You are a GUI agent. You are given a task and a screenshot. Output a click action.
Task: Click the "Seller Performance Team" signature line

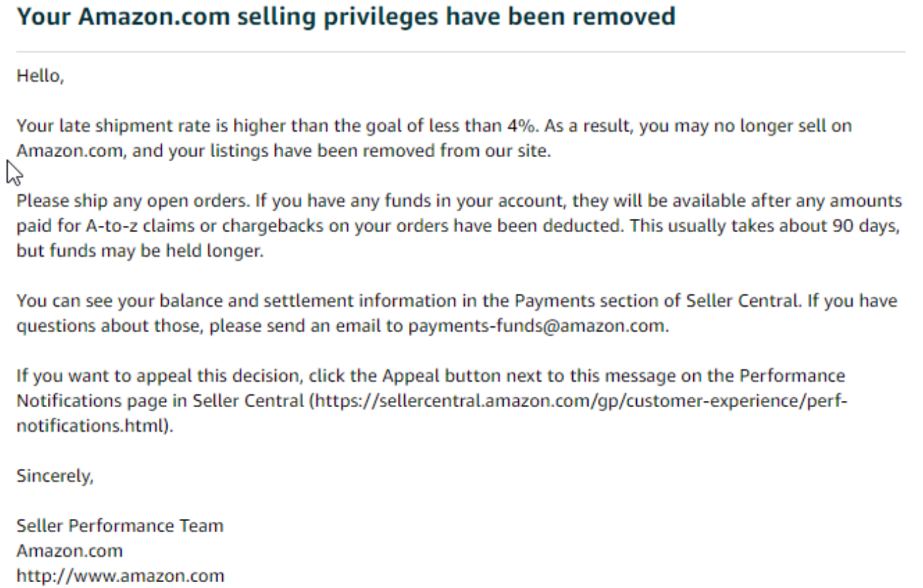(120, 526)
